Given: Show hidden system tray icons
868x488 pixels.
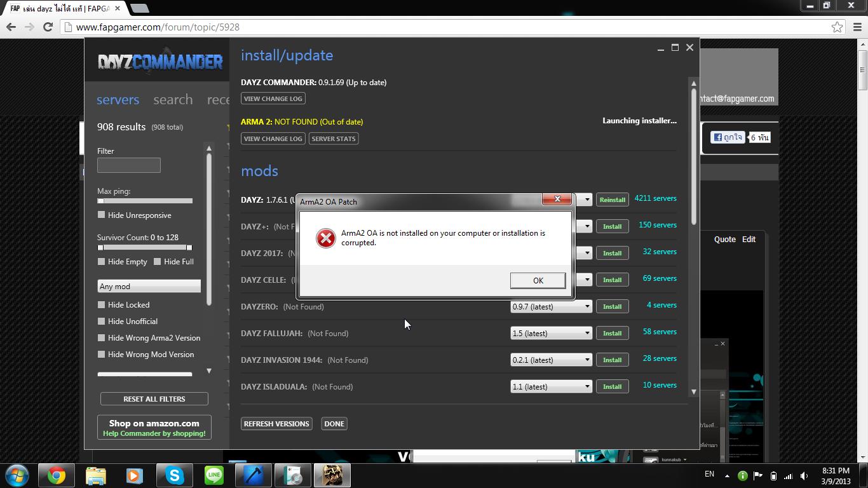Looking at the screenshot, I should (727, 475).
